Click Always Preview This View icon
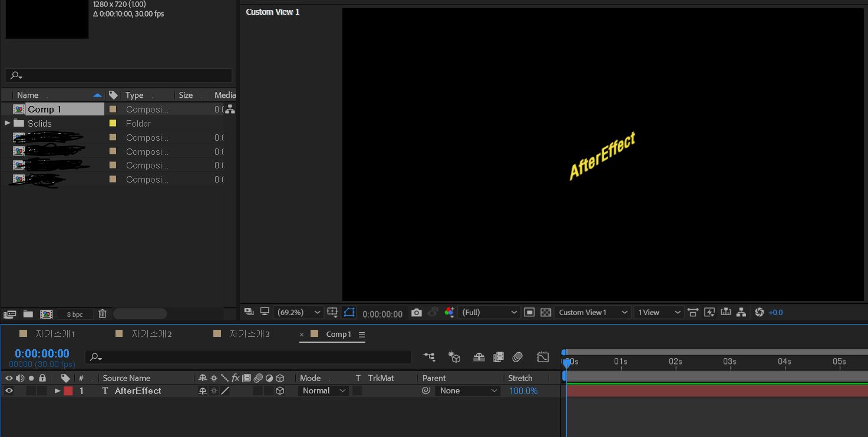 point(249,312)
